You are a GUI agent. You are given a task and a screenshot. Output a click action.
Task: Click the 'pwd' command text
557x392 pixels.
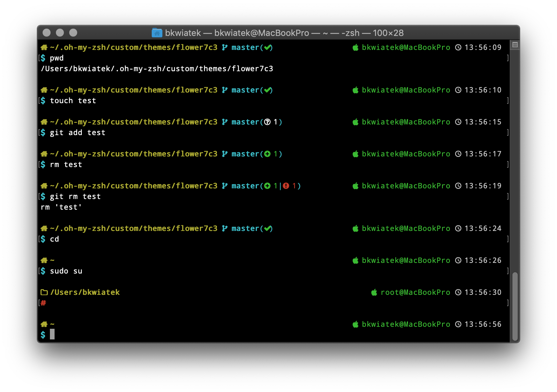tap(57, 58)
